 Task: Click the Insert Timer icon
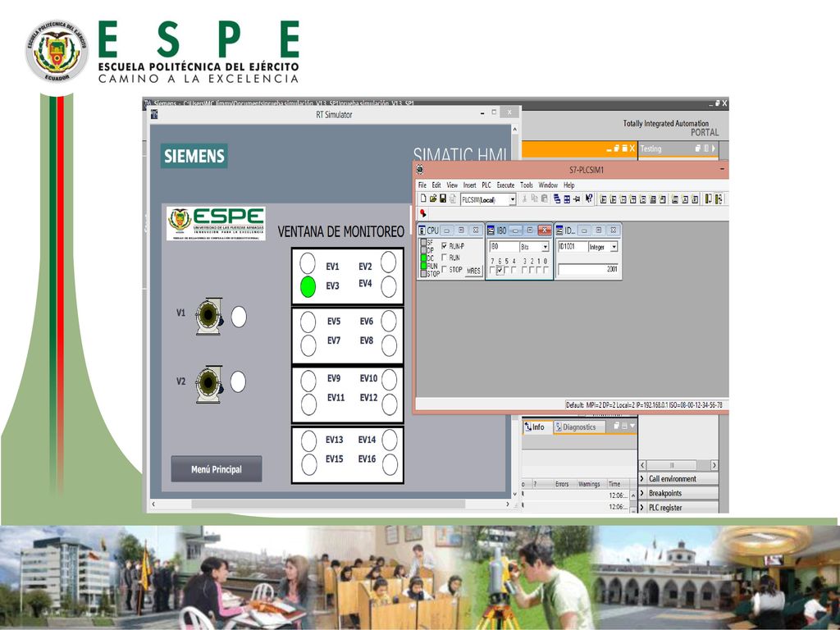coord(632,199)
